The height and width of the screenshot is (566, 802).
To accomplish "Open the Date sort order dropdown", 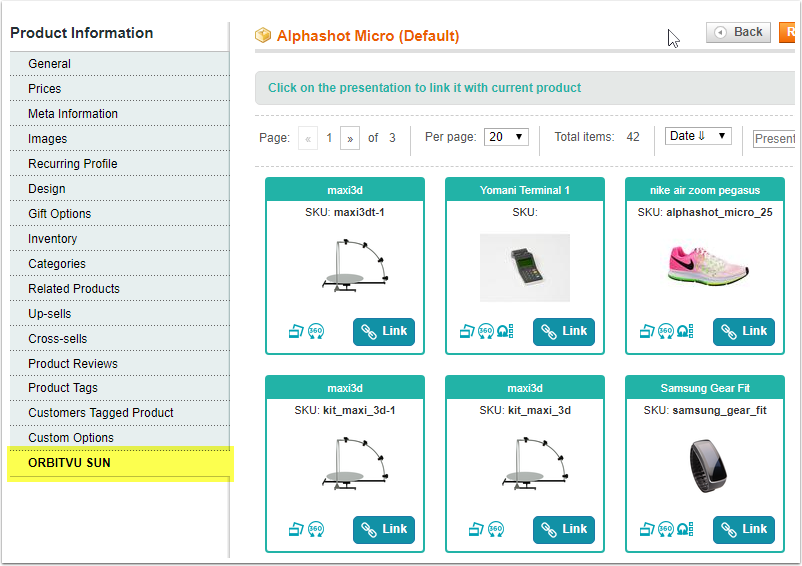I will 698,136.
